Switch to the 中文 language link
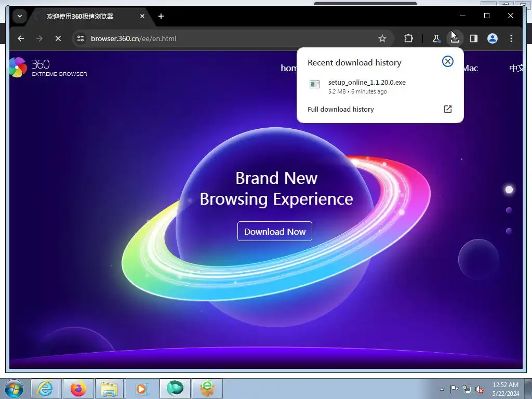The width and height of the screenshot is (532, 399). tap(516, 68)
